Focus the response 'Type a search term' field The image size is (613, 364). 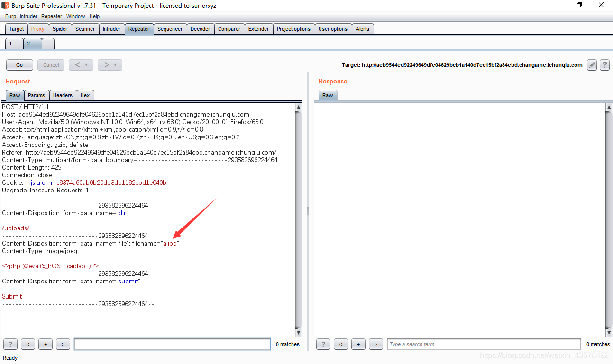(x=484, y=344)
